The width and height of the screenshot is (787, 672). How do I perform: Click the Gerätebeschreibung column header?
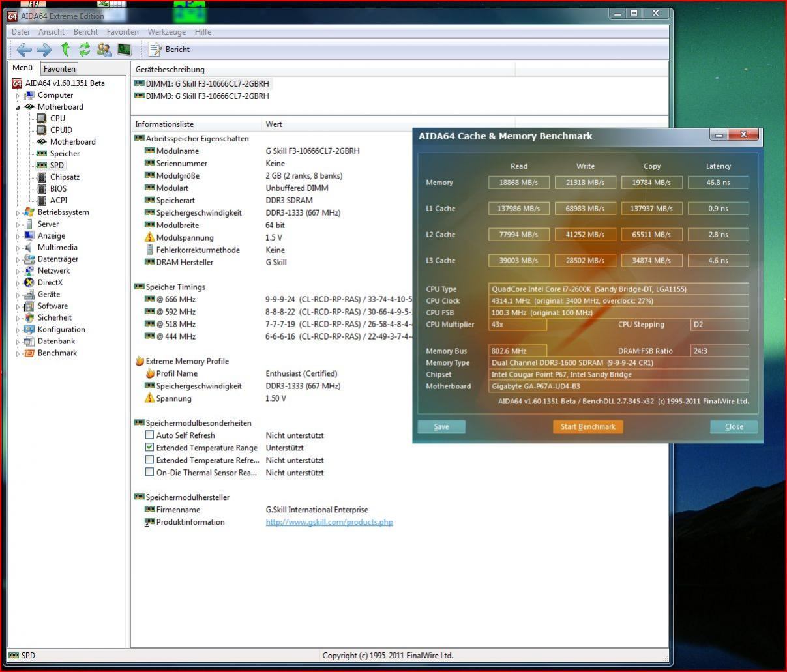(323, 70)
